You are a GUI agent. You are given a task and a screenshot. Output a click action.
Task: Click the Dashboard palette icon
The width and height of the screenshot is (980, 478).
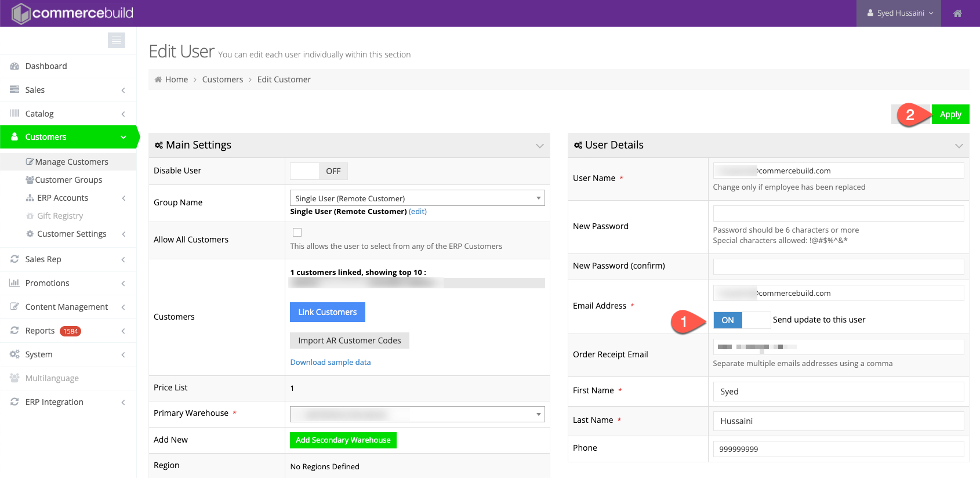14,66
